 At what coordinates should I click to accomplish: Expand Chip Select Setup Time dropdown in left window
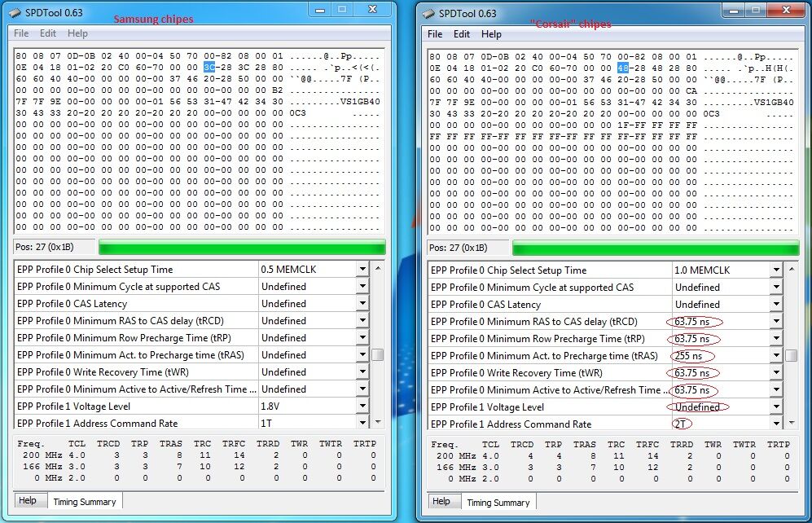[362, 270]
